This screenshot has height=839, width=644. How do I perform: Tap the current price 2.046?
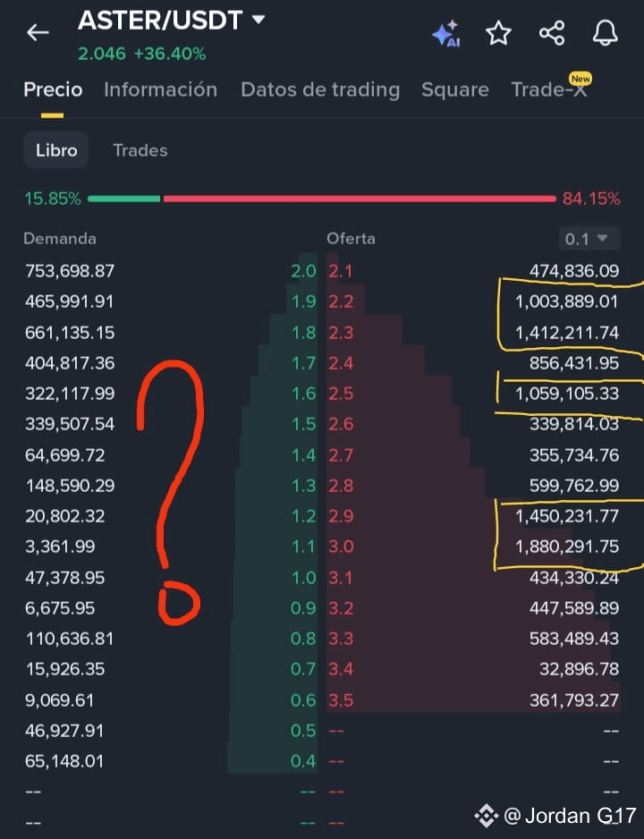(x=102, y=54)
